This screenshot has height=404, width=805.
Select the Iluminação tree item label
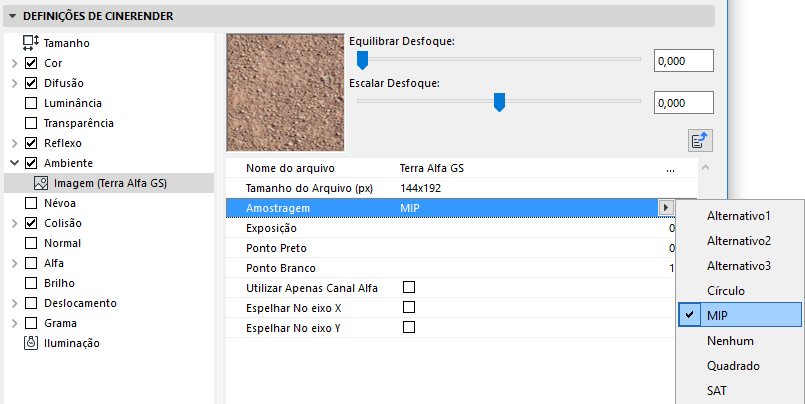coord(72,343)
